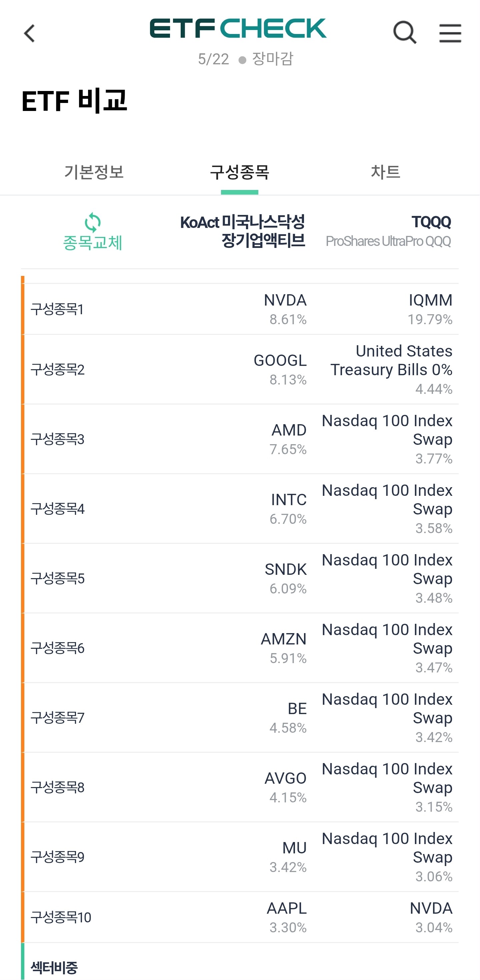Select IQMM 19.79% holding

pyautogui.click(x=430, y=309)
